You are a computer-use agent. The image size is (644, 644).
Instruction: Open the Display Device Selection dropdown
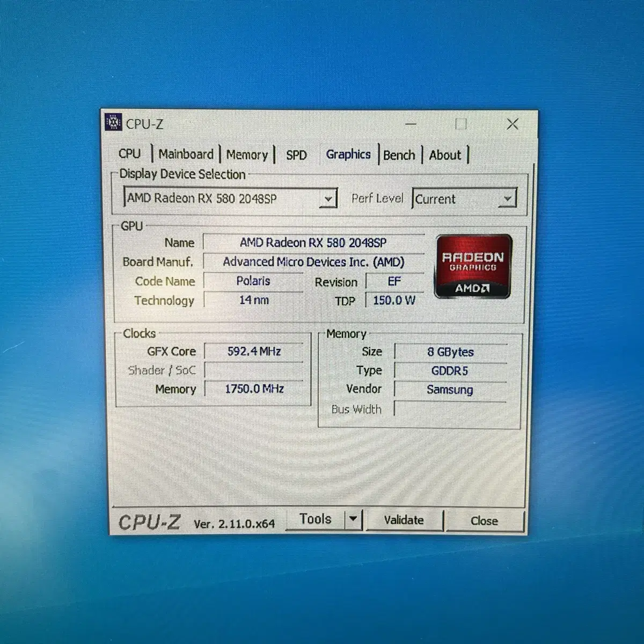tap(230, 198)
